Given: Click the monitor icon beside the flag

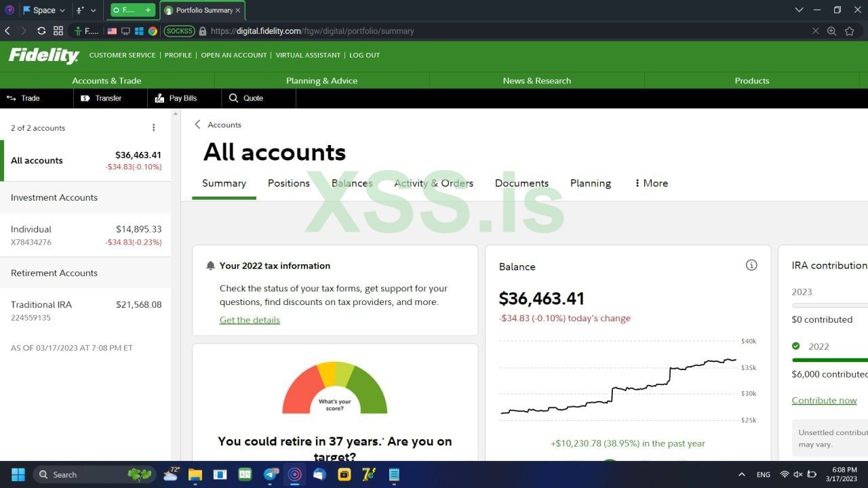Looking at the screenshot, I should pyautogui.click(x=125, y=31).
